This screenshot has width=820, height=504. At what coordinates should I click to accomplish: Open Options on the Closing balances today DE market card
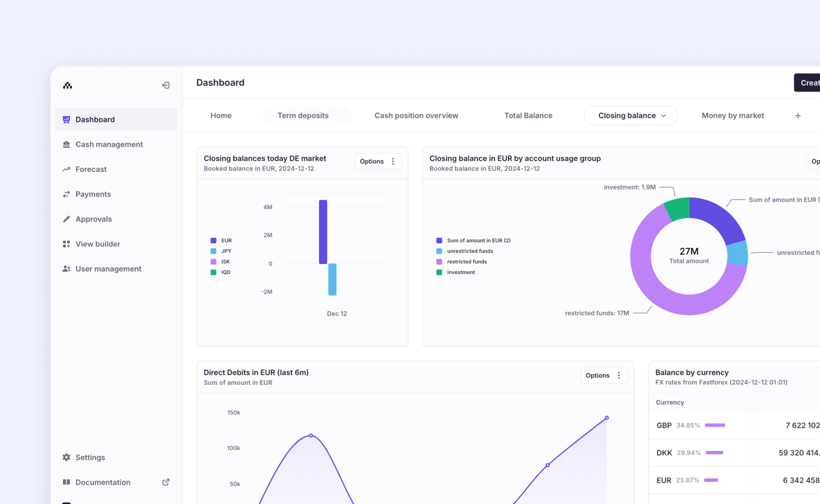pos(378,162)
